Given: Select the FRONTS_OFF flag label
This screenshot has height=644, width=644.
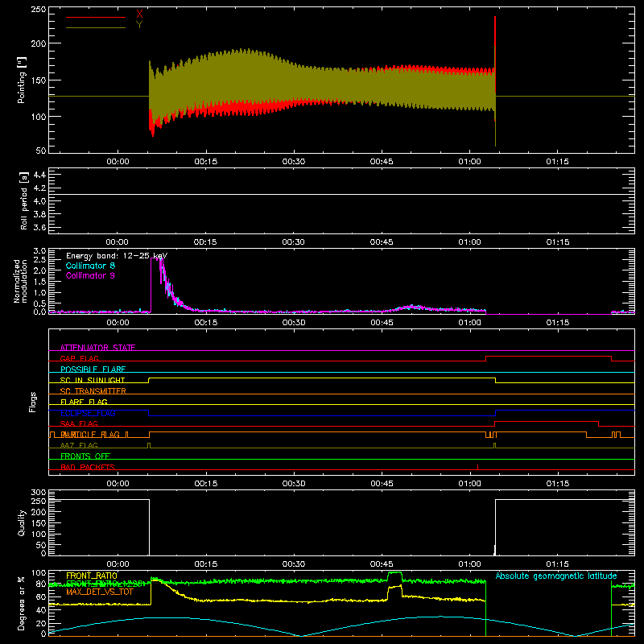Looking at the screenshot, I should [x=85, y=456].
